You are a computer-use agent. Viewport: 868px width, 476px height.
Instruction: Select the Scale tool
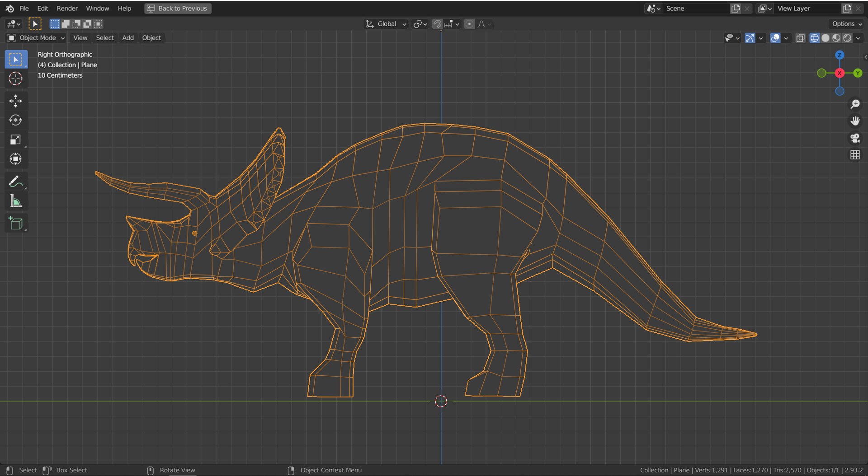point(15,140)
